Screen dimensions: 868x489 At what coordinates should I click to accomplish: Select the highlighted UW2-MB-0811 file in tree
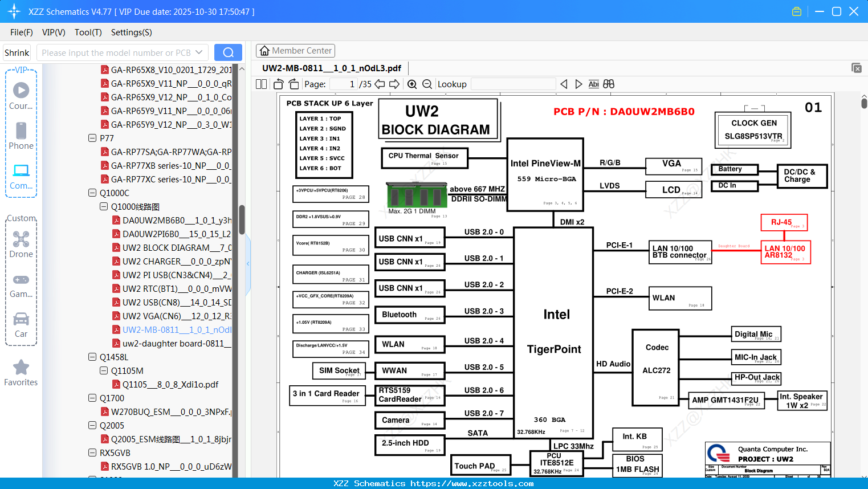[x=172, y=329]
